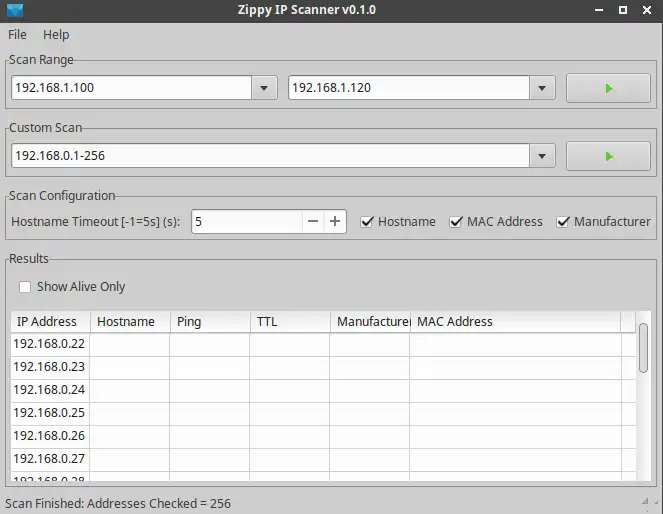The height and width of the screenshot is (514, 663).
Task: Expand the start IP 192.168.1.100 dropdown
Action: [264, 88]
